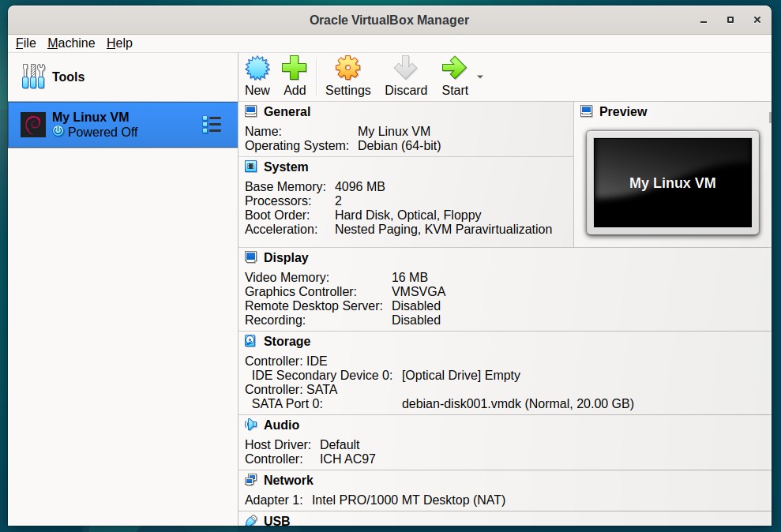Click the Tools icon in the sidebar
This screenshot has width=781, height=532.
[x=33, y=77]
